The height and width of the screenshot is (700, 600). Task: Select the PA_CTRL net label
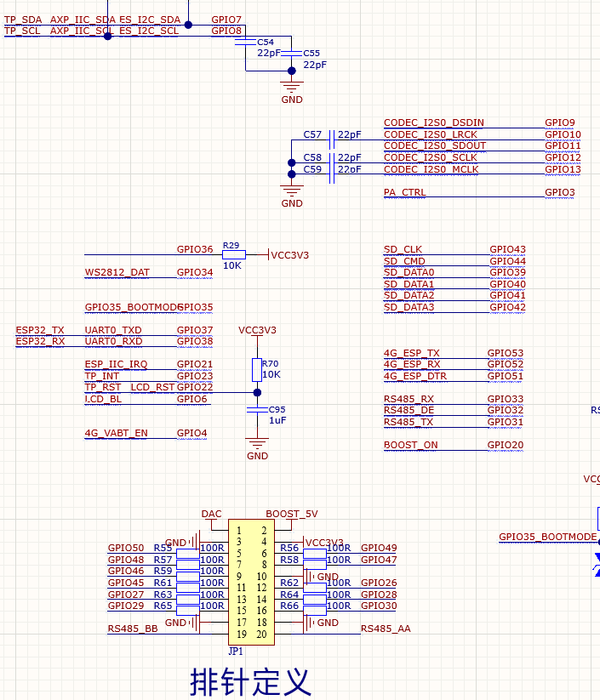coord(405,192)
